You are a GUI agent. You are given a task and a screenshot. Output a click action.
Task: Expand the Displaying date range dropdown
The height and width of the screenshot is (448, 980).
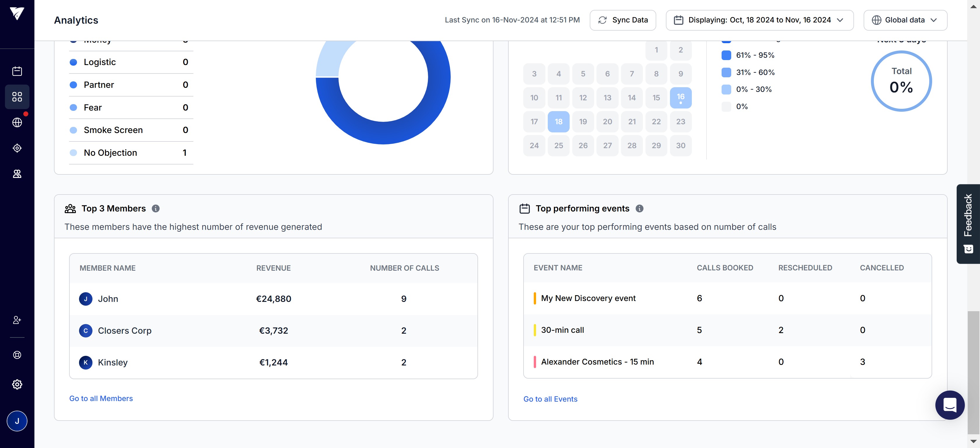pos(759,20)
